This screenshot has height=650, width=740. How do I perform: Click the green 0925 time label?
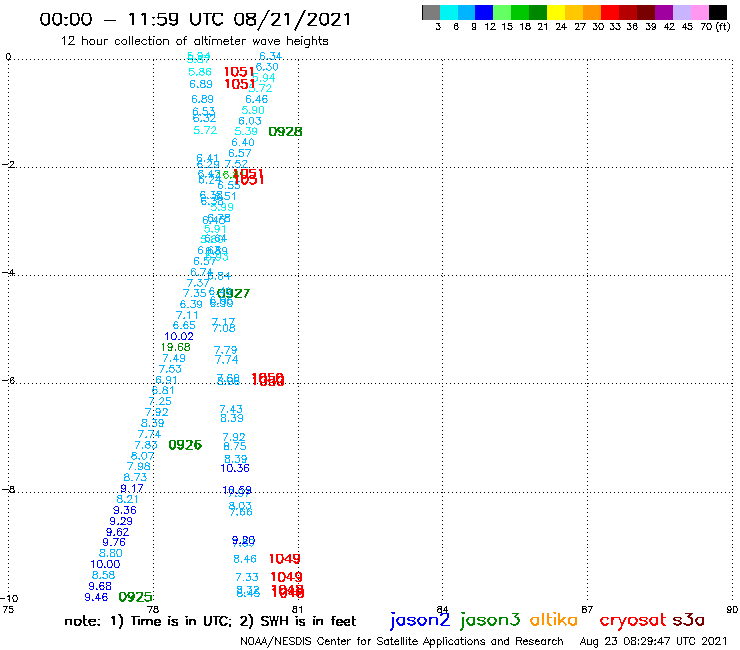[x=135, y=597]
